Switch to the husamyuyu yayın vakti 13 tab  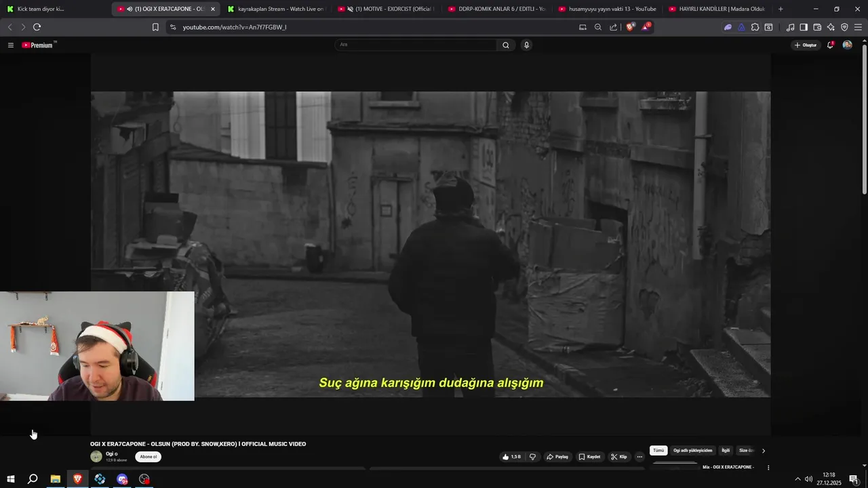click(x=606, y=9)
